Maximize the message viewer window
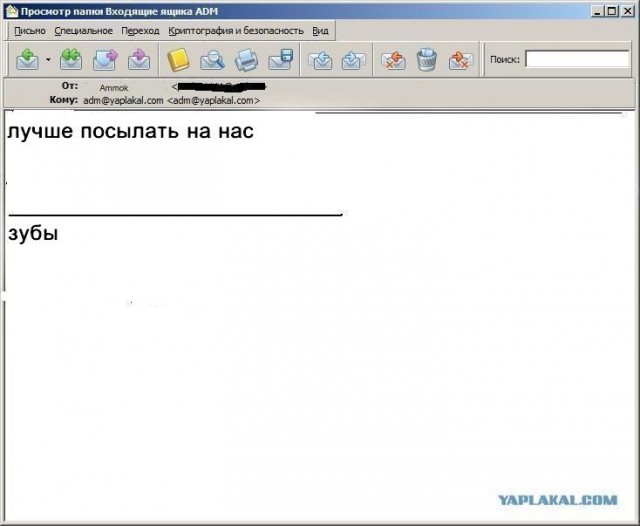This screenshot has height=526, width=640. 612,11
